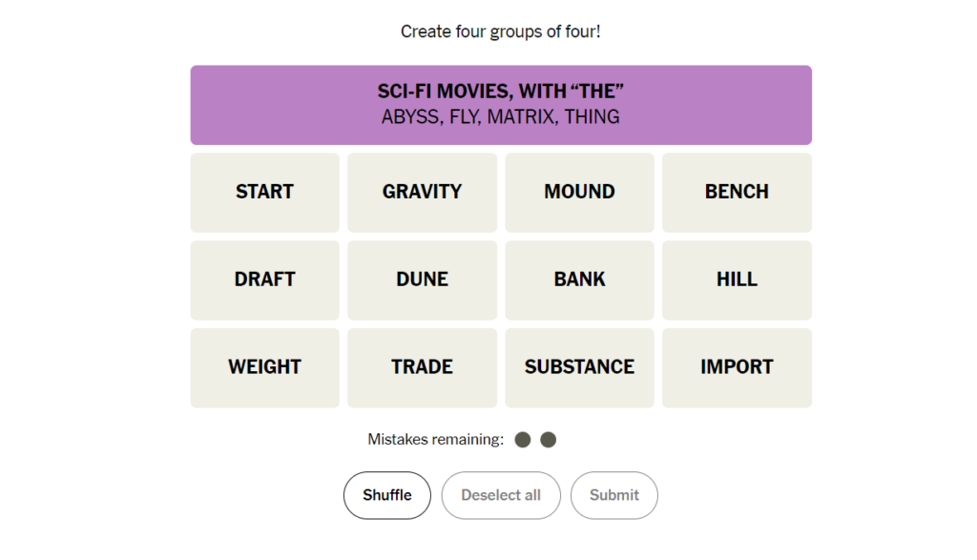This screenshot has width=977, height=560.
Task: Submit the selected group
Action: (614, 495)
